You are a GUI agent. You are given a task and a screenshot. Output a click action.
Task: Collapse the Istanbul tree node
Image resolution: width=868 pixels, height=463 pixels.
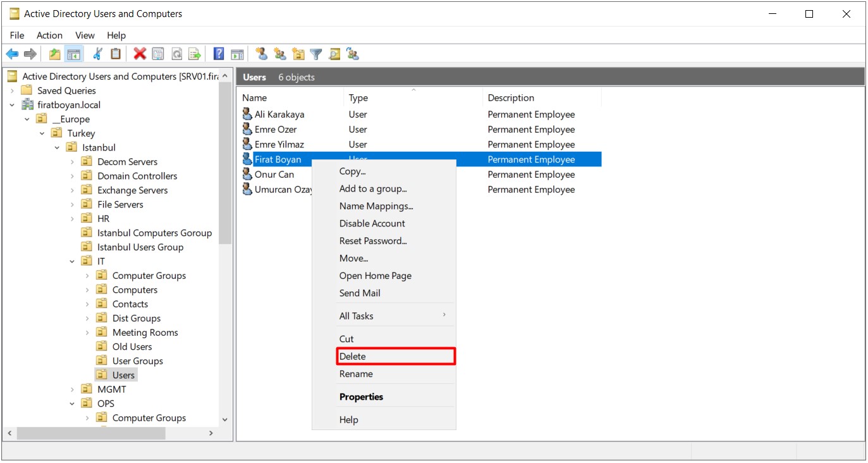(x=57, y=147)
